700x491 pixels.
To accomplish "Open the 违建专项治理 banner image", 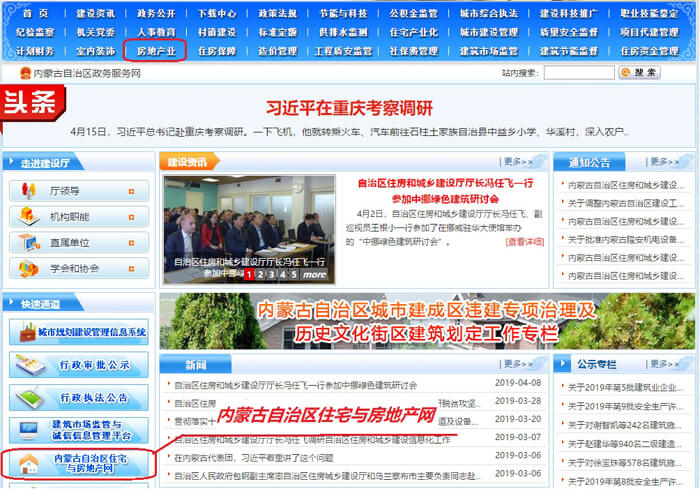I will pos(427,321).
